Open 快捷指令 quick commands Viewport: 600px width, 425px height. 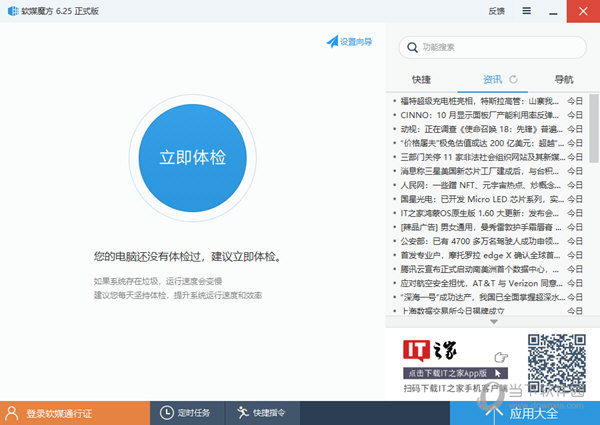click(262, 413)
